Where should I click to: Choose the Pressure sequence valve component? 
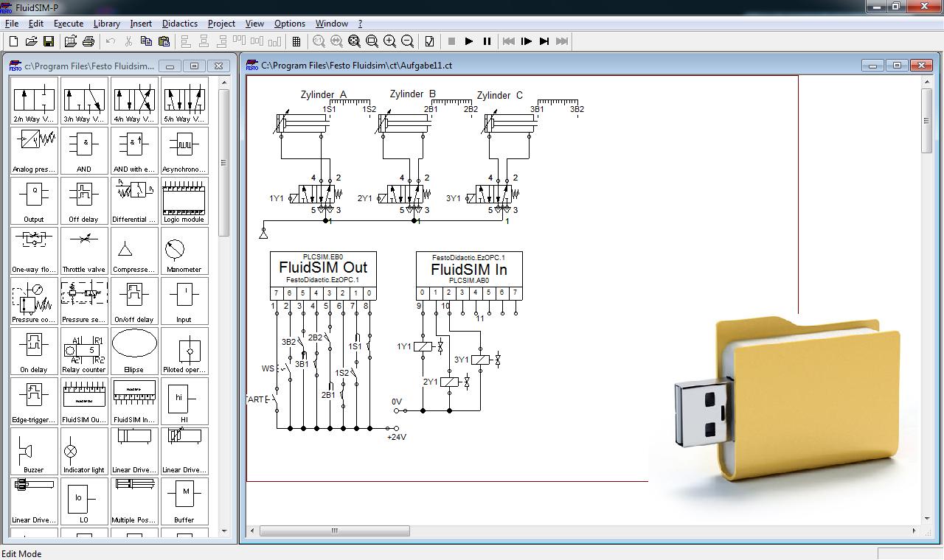[x=84, y=301]
